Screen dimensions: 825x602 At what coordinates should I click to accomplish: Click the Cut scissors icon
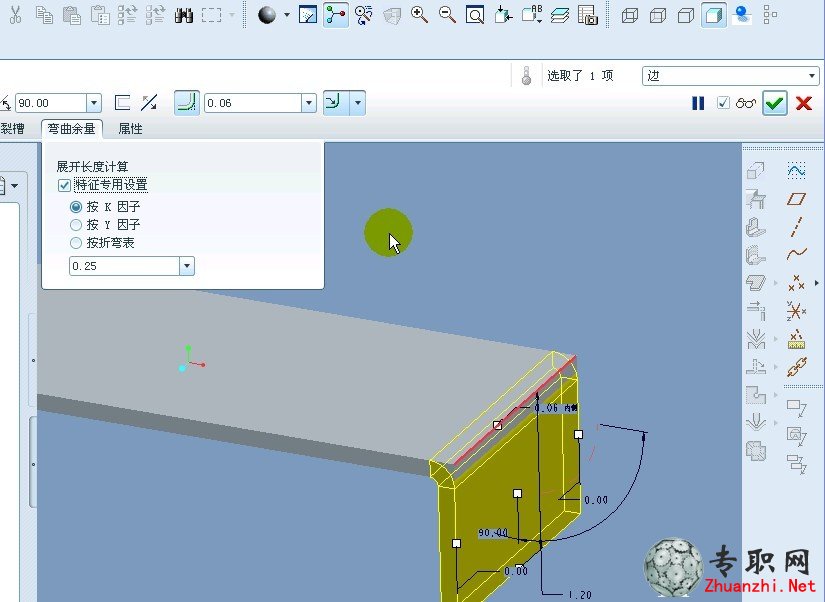click(16, 15)
